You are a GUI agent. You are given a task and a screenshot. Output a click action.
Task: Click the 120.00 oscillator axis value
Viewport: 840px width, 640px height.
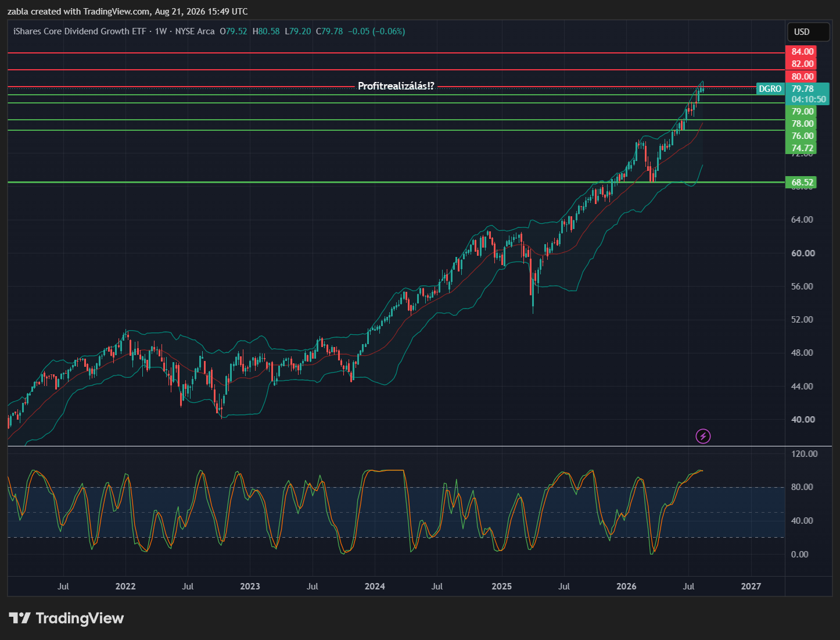804,454
